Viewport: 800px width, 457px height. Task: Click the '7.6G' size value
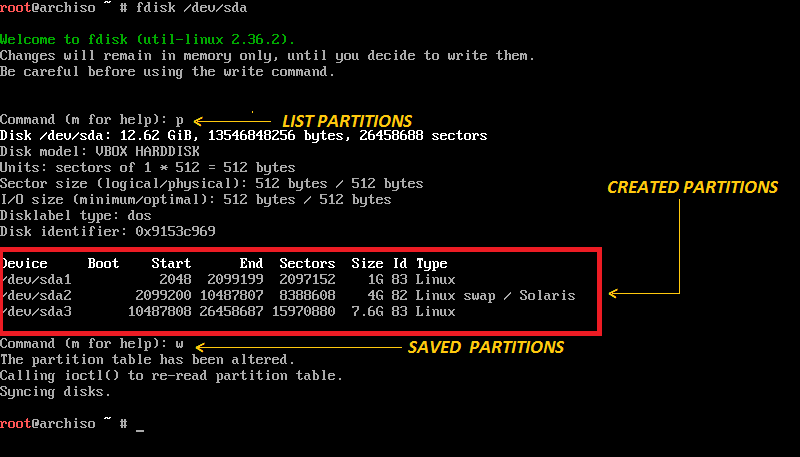[x=367, y=311]
